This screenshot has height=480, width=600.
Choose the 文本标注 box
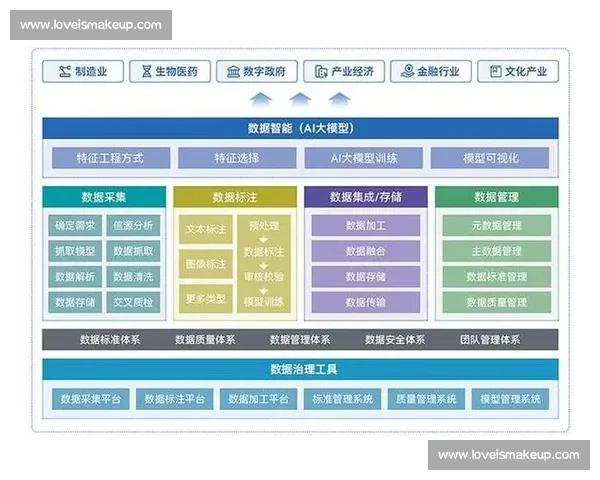tap(206, 229)
